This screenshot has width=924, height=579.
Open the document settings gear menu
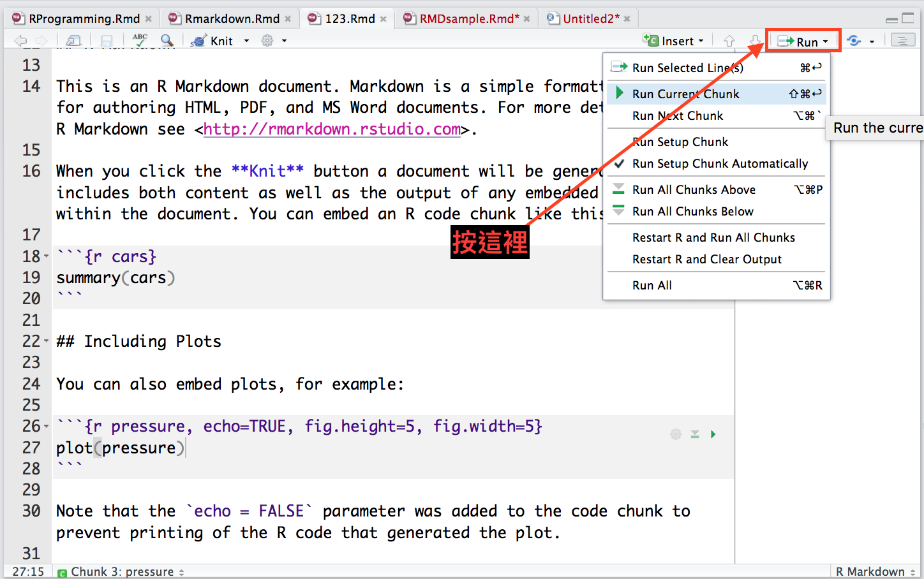point(267,41)
